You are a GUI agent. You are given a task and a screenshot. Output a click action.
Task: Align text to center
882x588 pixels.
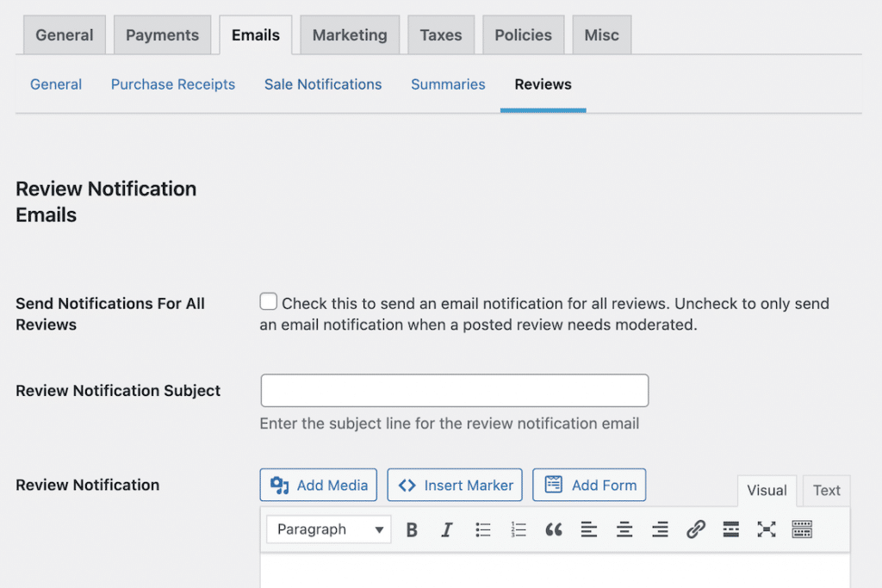[x=624, y=529]
